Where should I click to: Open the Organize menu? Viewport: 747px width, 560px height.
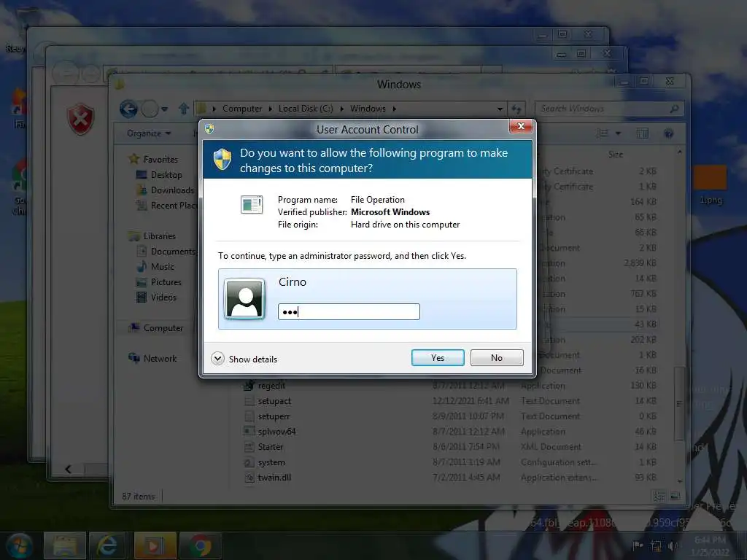click(149, 133)
